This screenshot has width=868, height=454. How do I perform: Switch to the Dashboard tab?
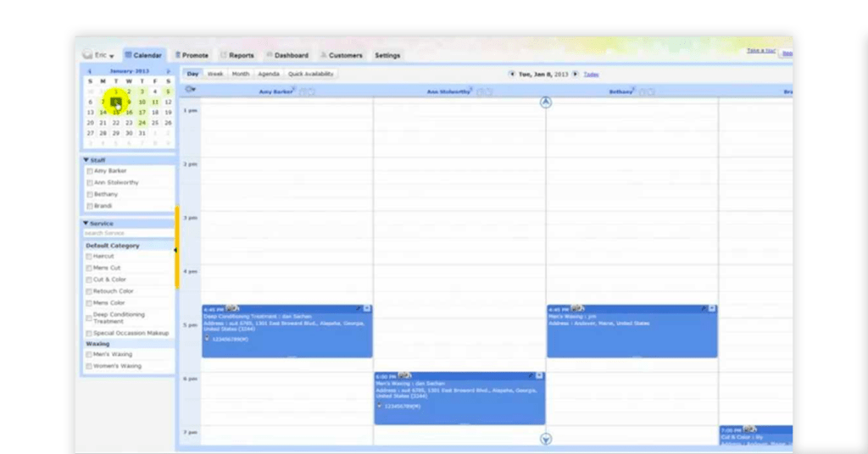pos(287,55)
